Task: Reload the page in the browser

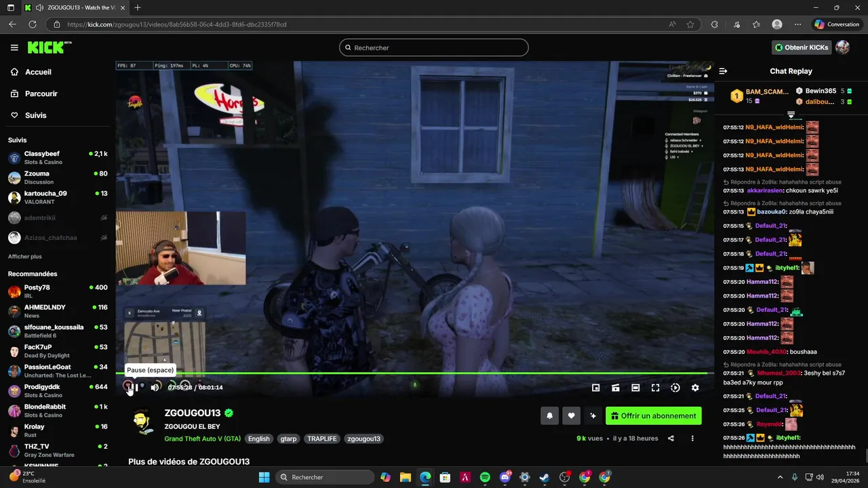Action: point(32,24)
